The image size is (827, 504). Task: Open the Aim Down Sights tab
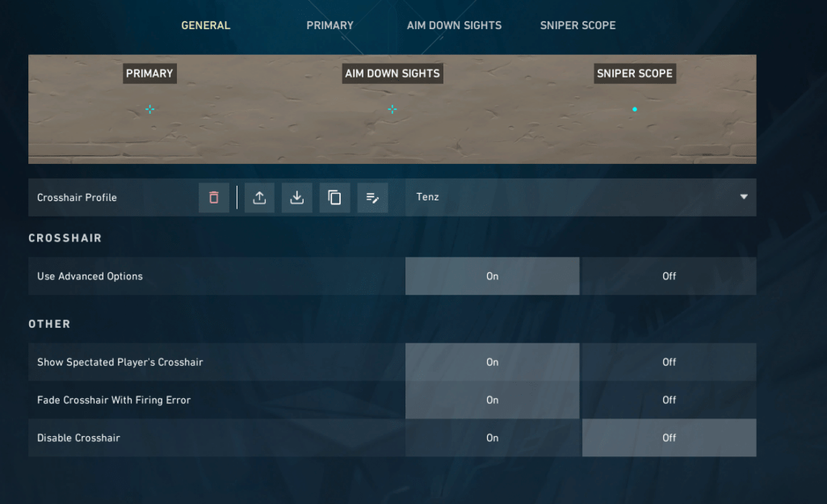pos(454,25)
